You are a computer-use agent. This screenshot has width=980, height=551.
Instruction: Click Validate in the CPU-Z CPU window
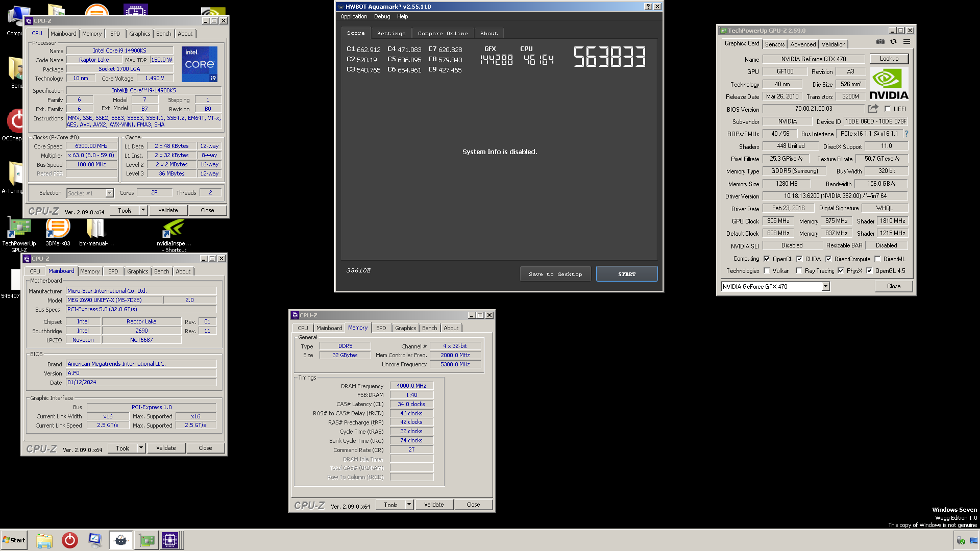[x=168, y=210]
